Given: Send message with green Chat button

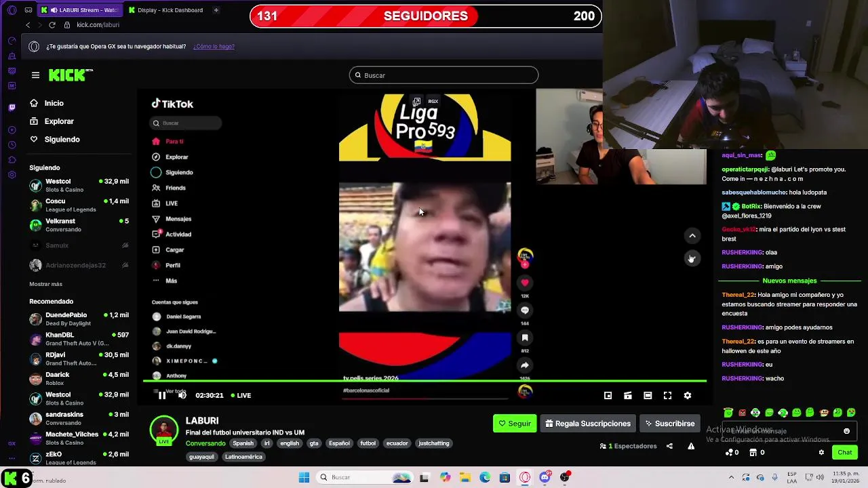Looking at the screenshot, I should tap(845, 452).
